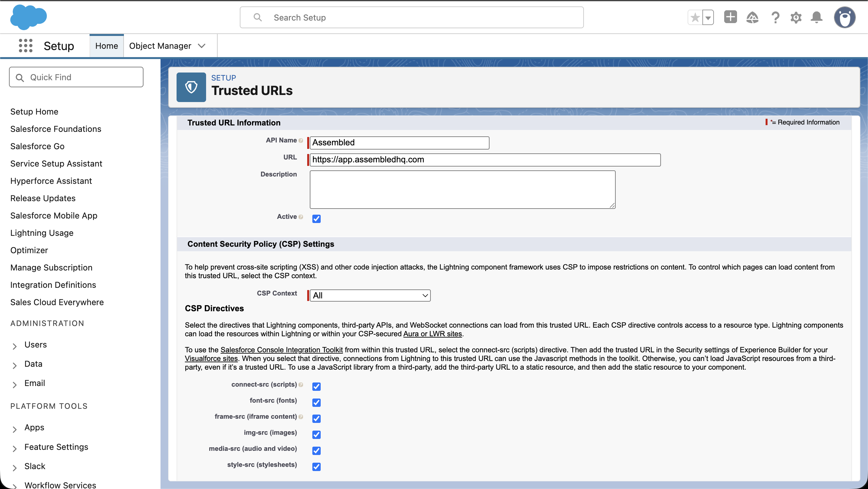The image size is (868, 489).
Task: Open Lightning Usage in sidebar
Action: (x=42, y=233)
